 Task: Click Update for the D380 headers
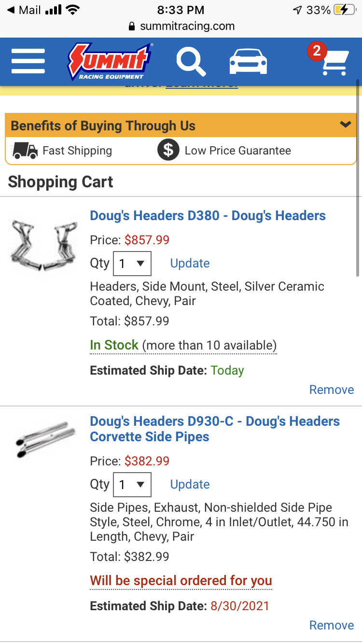(190, 264)
